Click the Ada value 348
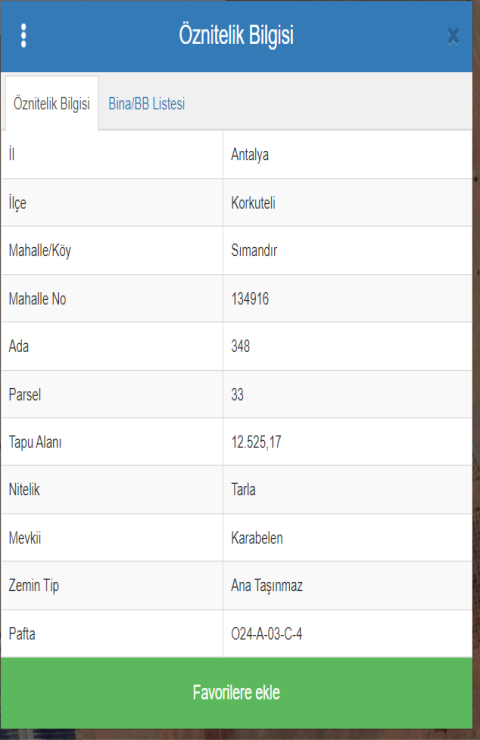This screenshot has width=480, height=740. coord(240,346)
